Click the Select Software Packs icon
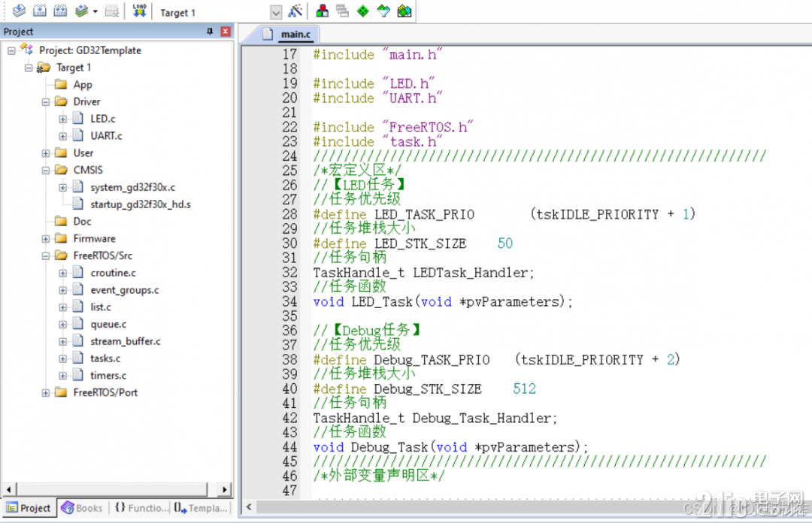The image size is (812, 523). (383, 11)
